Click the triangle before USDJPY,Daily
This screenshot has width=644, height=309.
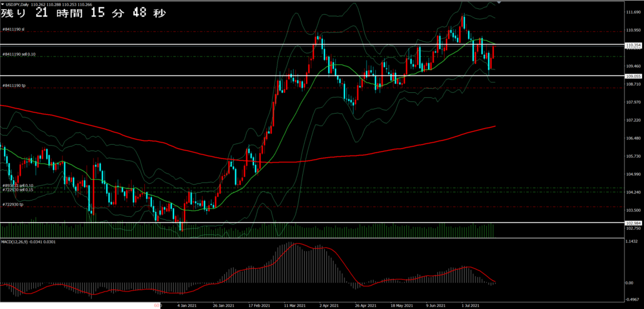tap(2, 4)
